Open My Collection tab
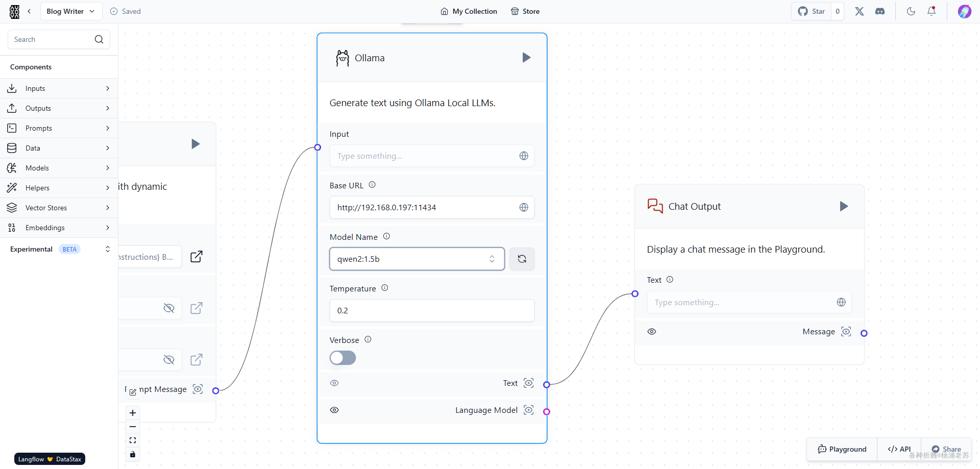 pyautogui.click(x=469, y=11)
